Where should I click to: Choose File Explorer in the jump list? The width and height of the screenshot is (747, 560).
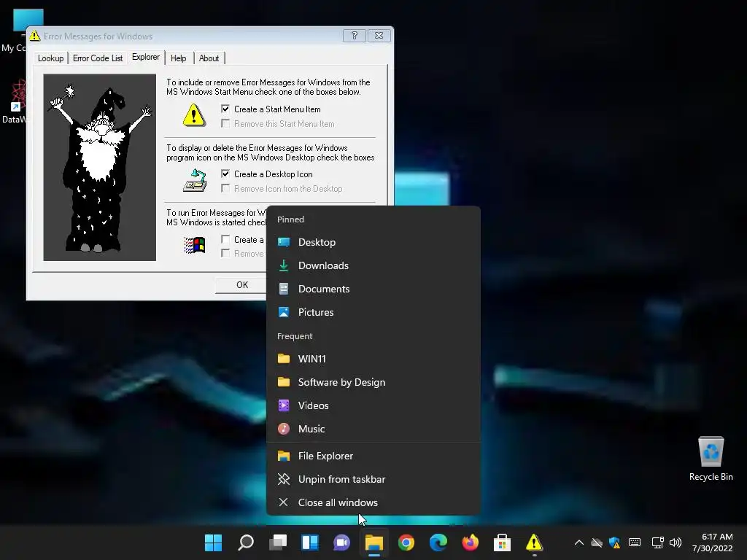(373, 456)
